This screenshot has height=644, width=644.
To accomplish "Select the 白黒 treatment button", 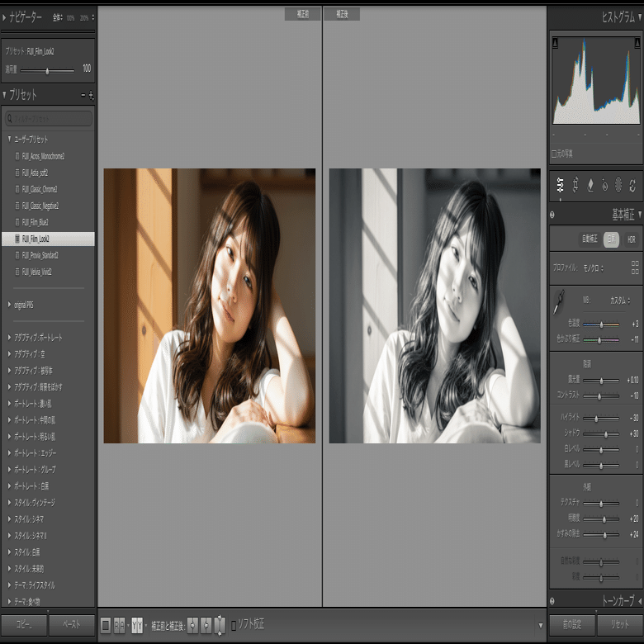I will pos(611,239).
